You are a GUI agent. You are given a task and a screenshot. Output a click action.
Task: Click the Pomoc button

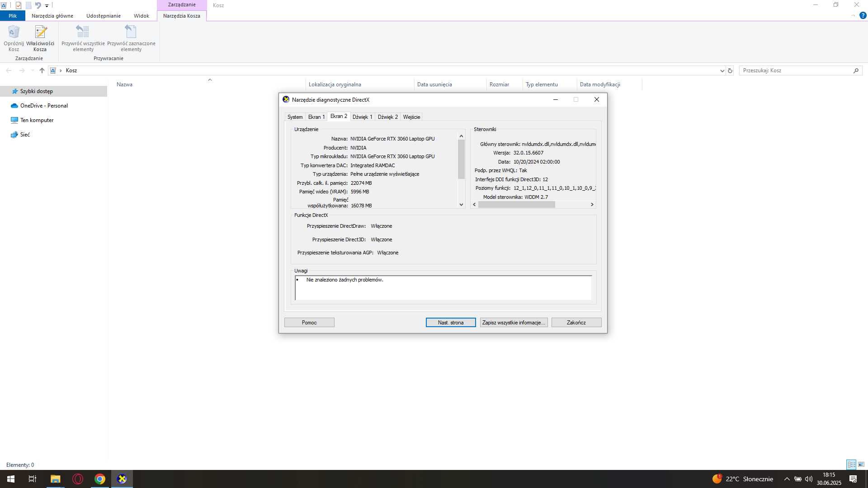click(309, 323)
